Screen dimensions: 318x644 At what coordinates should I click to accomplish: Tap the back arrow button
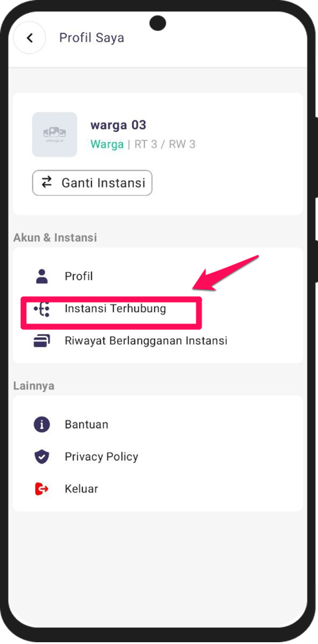pyautogui.click(x=29, y=38)
